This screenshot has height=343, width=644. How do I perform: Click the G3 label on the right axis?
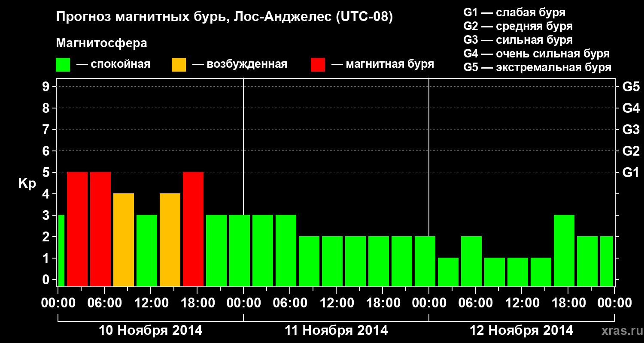point(631,130)
